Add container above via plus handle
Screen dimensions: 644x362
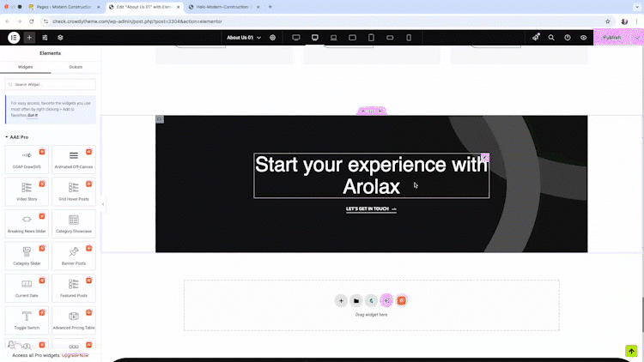click(363, 112)
